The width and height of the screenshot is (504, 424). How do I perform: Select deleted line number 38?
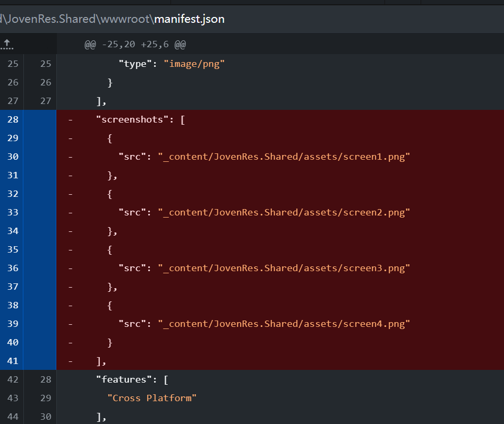coord(13,305)
